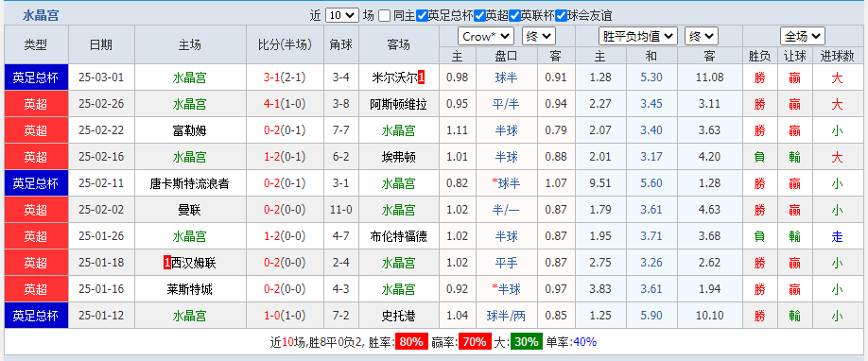Click the green 30% over rate badge
This screenshot has height=361, width=868.
[x=527, y=341]
